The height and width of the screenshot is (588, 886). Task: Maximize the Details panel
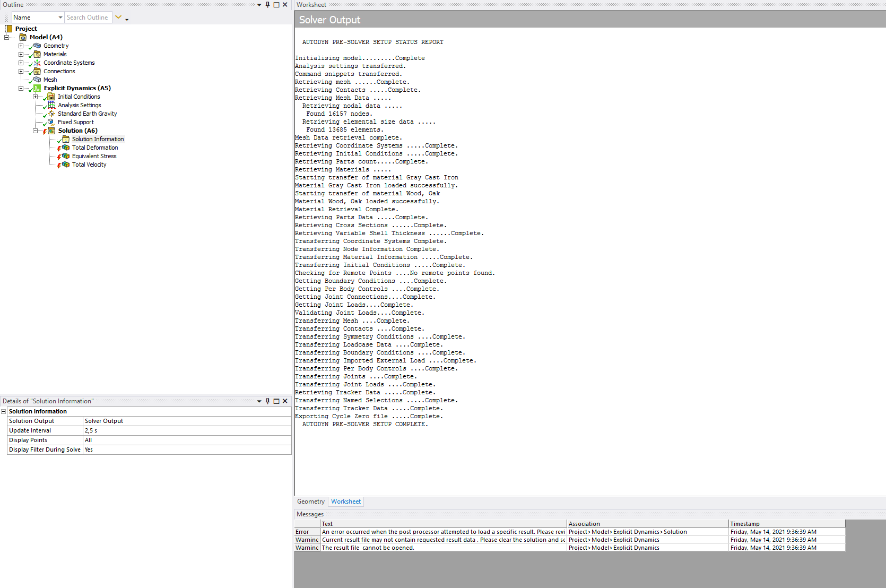point(276,401)
